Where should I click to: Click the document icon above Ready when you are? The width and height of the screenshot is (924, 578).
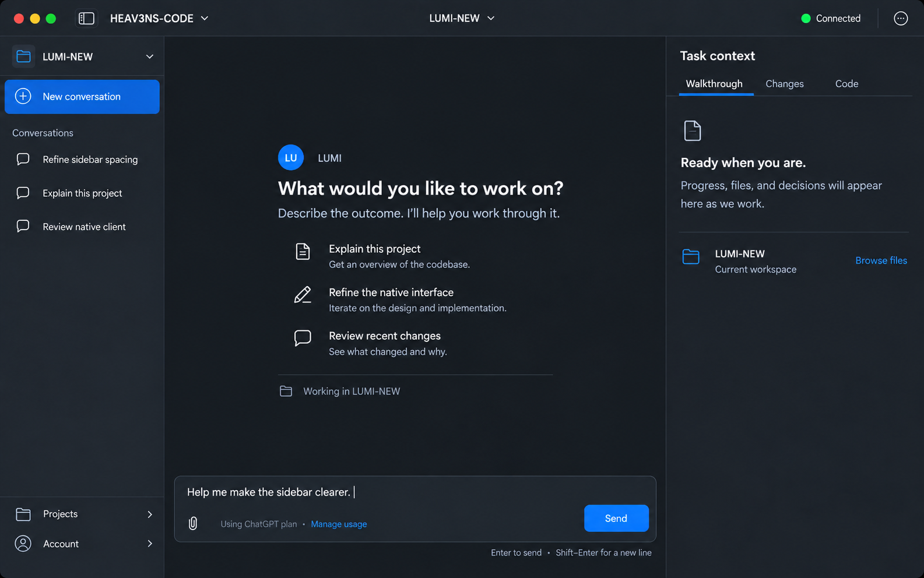point(692,131)
